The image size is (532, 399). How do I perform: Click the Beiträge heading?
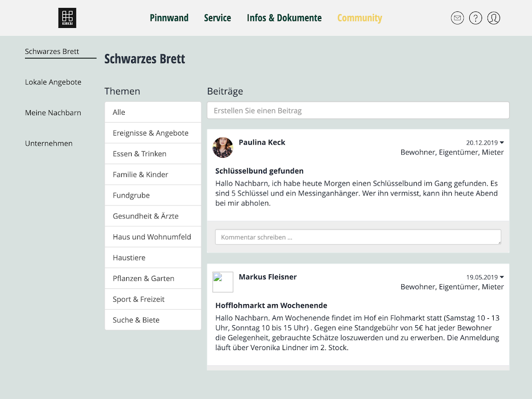tap(225, 91)
